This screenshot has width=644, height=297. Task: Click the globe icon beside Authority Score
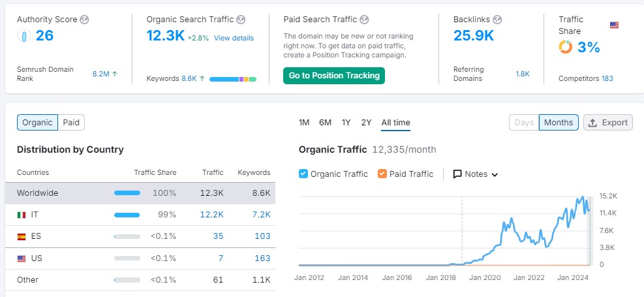pyautogui.click(x=84, y=20)
